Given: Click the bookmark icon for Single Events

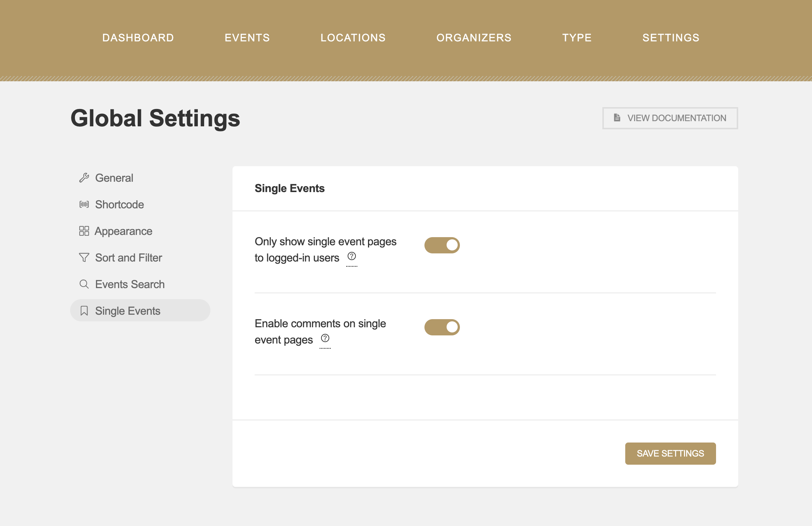Looking at the screenshot, I should (84, 311).
